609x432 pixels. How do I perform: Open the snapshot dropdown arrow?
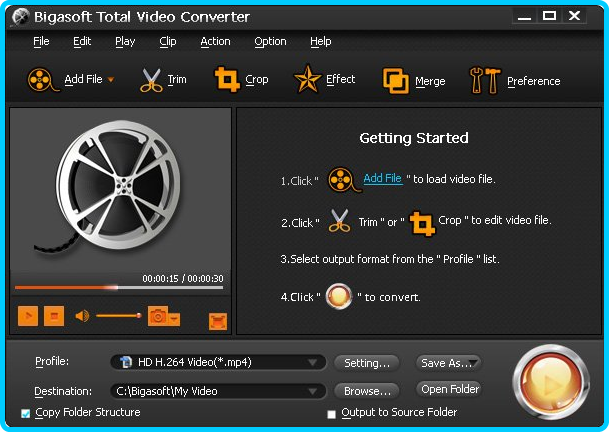tap(174, 319)
